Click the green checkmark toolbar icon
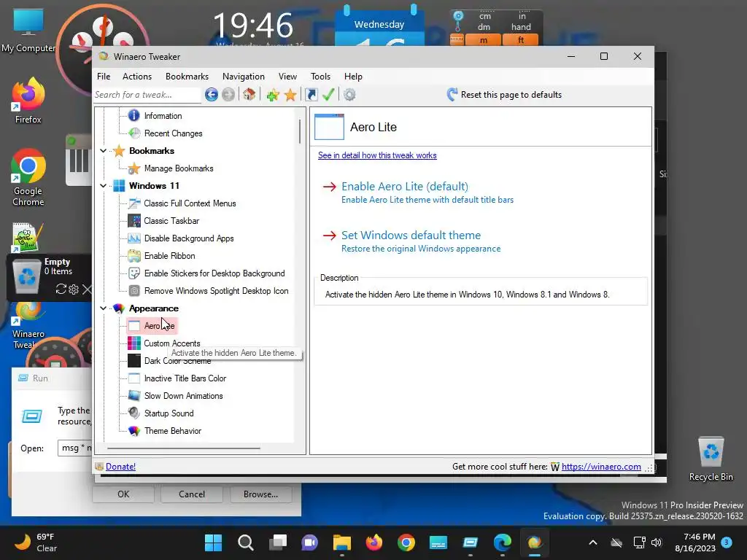Image resolution: width=747 pixels, height=560 pixels. (328, 94)
